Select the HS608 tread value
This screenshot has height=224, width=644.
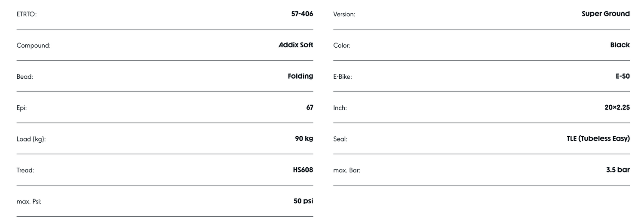click(x=303, y=170)
